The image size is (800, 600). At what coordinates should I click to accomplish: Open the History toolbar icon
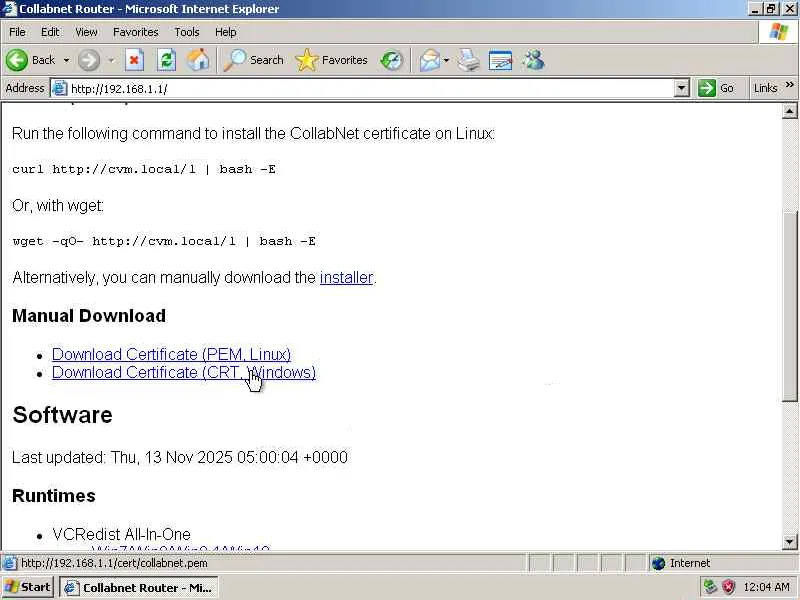(392, 60)
